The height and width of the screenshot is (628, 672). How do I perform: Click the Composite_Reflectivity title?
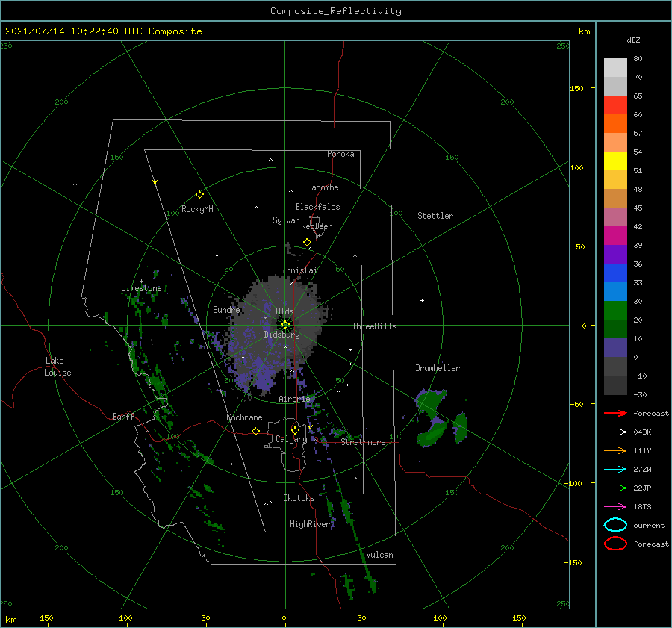(x=335, y=11)
